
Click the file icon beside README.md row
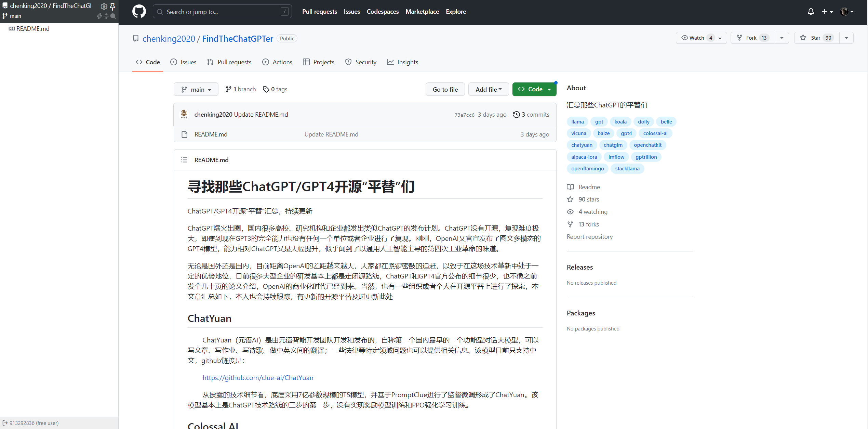[x=185, y=134]
